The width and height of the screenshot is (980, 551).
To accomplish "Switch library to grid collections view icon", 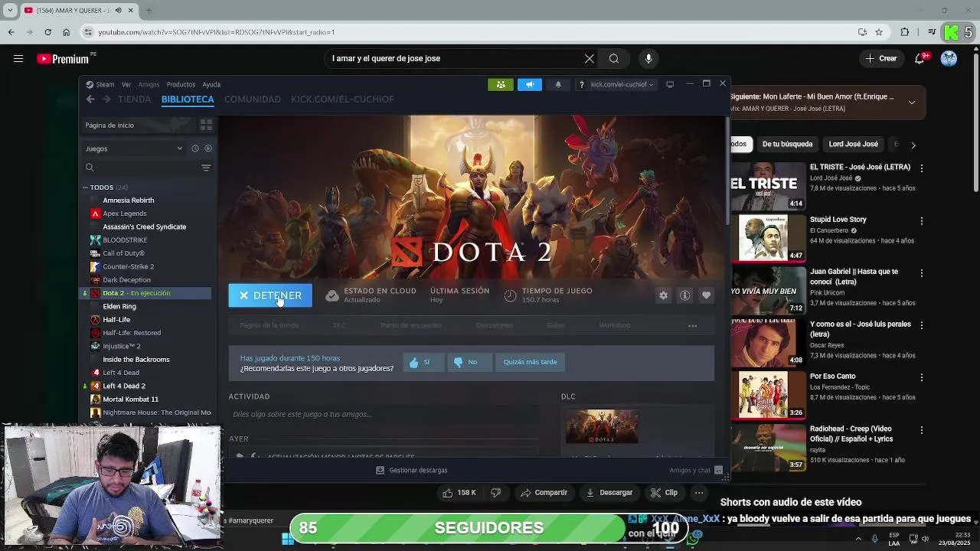I will click(206, 125).
